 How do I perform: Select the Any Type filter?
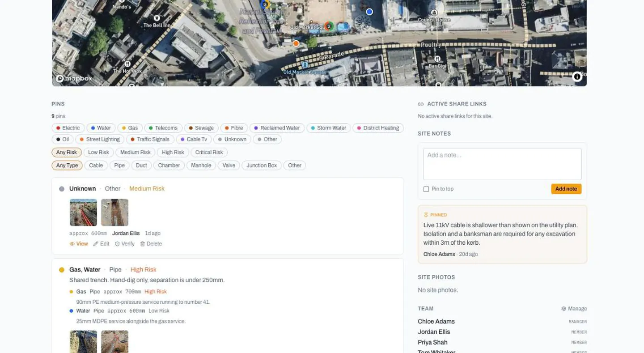coord(67,165)
